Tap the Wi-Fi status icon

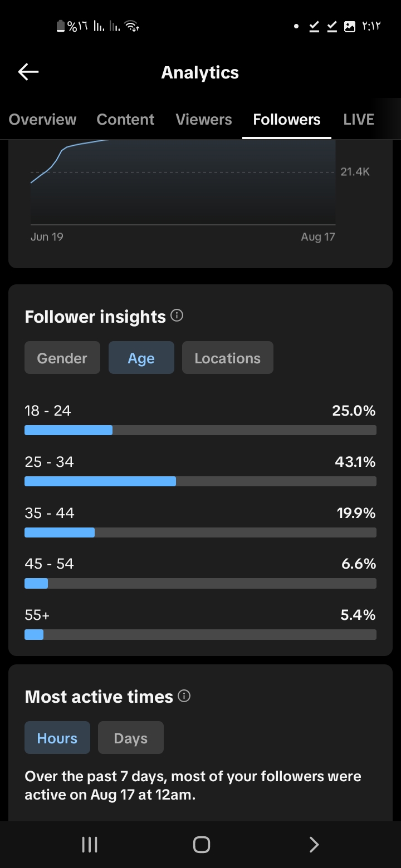(x=133, y=26)
